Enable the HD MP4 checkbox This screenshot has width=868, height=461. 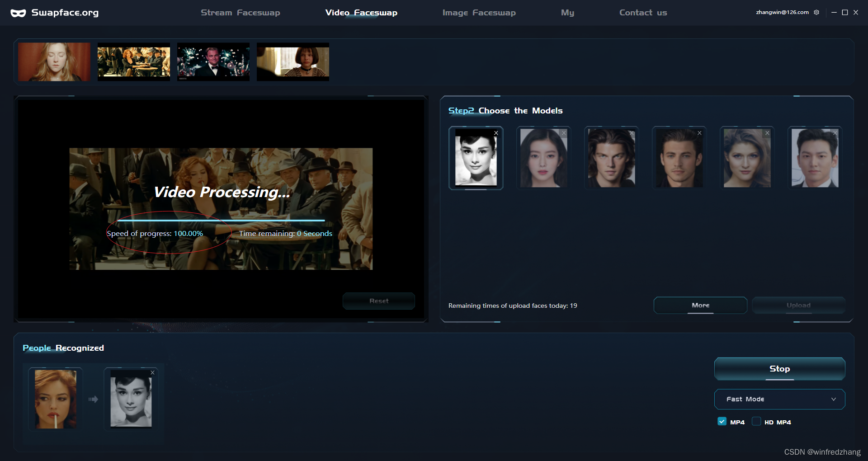(756, 421)
